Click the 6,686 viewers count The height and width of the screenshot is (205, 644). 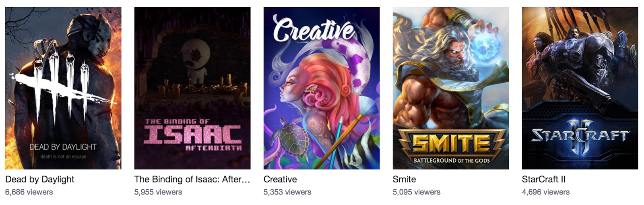pos(29,193)
